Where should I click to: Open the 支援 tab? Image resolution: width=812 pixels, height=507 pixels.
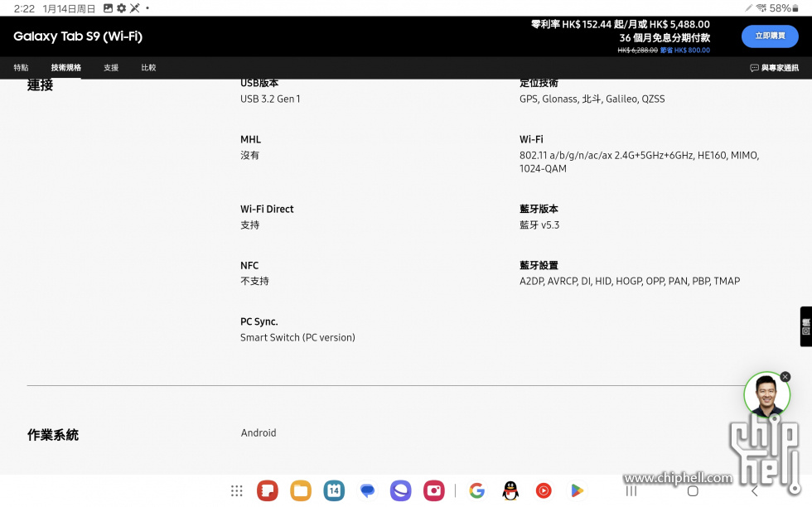(111, 67)
